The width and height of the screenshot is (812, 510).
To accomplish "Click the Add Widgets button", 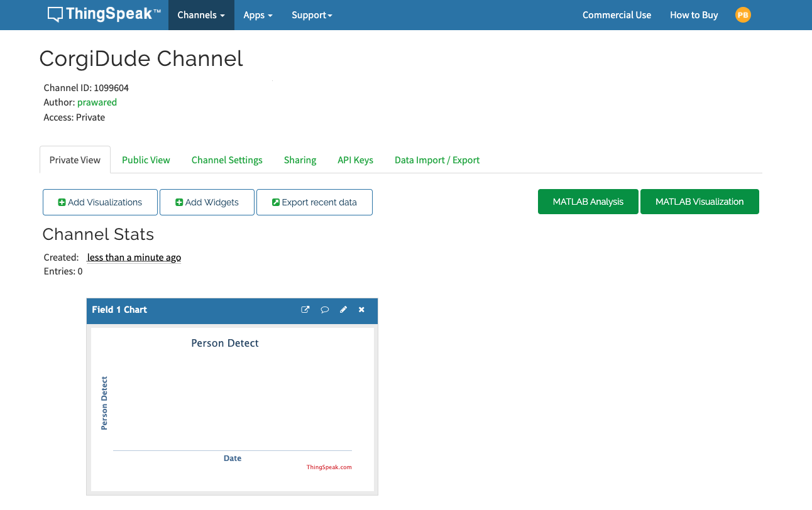I will click(x=207, y=202).
